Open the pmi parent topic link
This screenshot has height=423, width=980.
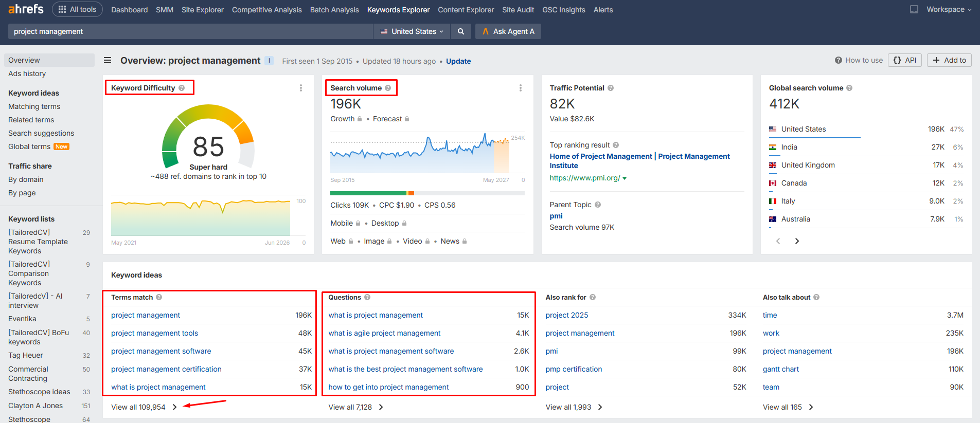click(x=556, y=216)
